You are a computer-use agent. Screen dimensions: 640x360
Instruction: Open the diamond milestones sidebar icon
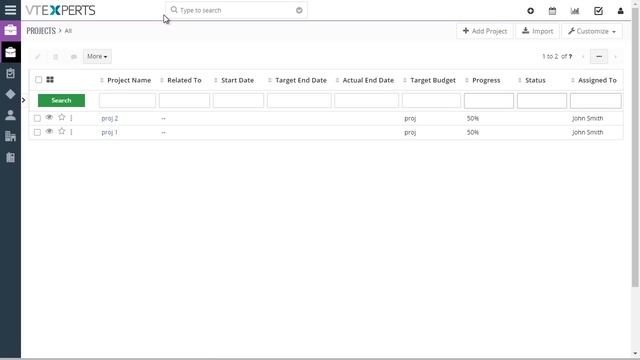click(x=10, y=94)
